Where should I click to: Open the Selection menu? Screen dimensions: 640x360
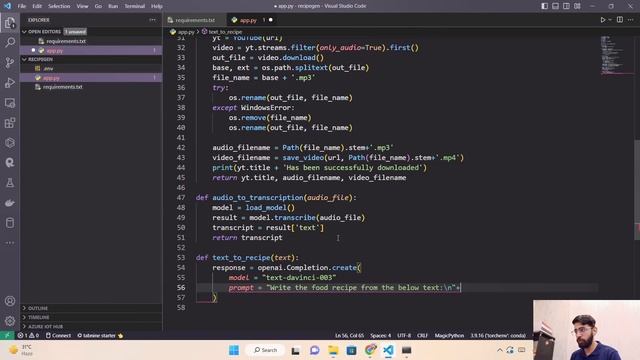point(59,6)
